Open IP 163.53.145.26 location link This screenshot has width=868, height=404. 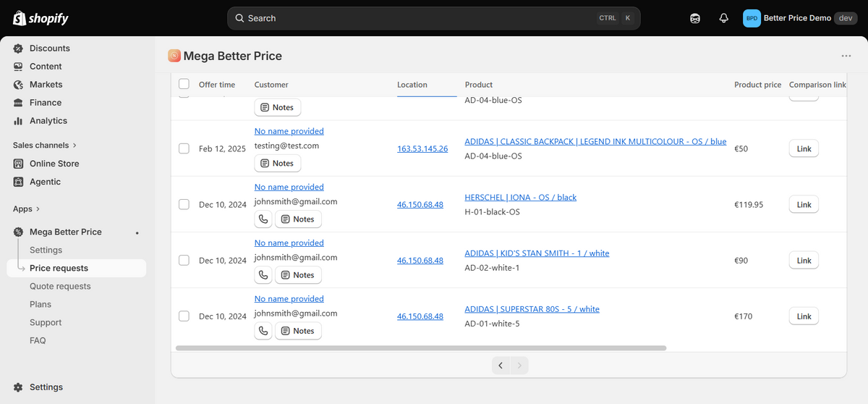coord(422,148)
